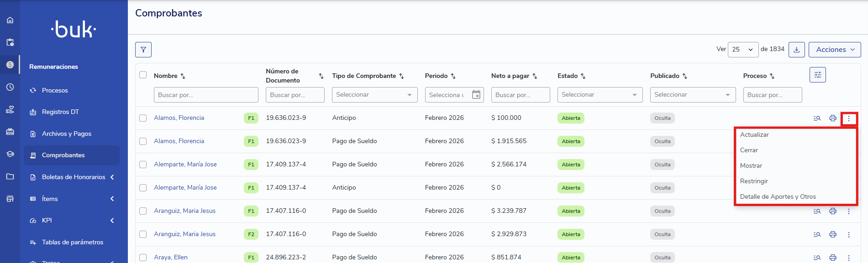
Task: Click the calendar icon in Periodo filter
Action: [x=476, y=95]
